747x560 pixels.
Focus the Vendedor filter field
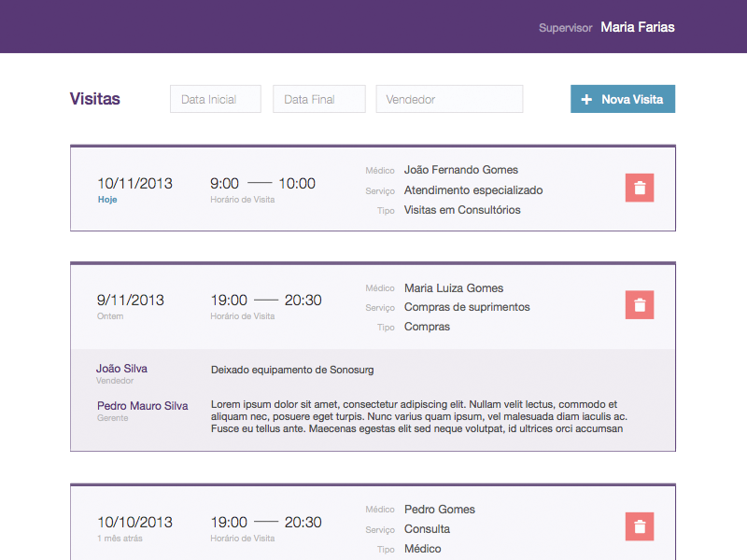[x=449, y=98]
